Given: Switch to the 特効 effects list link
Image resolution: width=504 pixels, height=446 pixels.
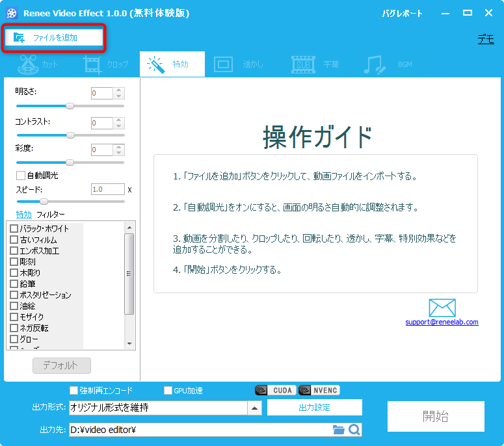Looking at the screenshot, I should tap(24, 215).
